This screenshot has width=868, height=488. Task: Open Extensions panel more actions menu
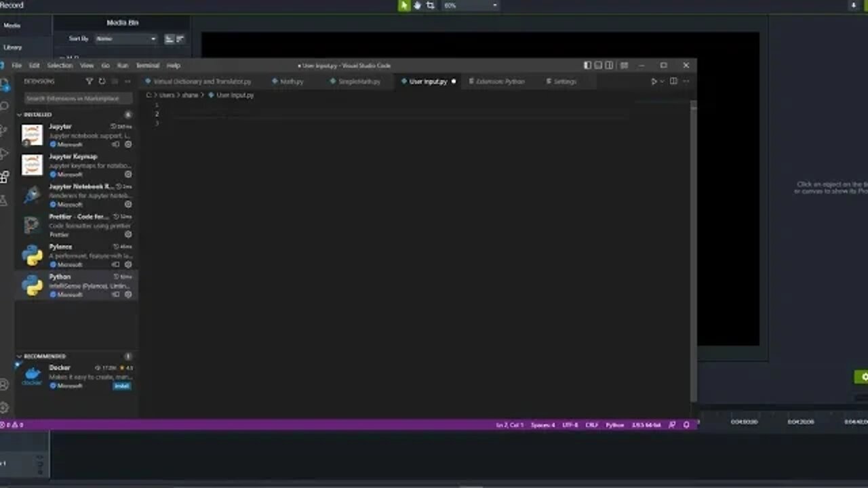(x=126, y=81)
